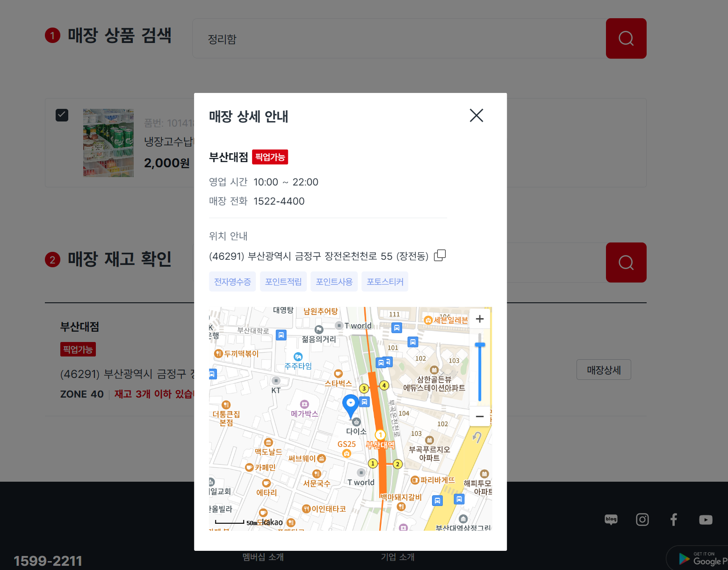Select the 포토스티커 service tag
The height and width of the screenshot is (570, 728).
384,281
